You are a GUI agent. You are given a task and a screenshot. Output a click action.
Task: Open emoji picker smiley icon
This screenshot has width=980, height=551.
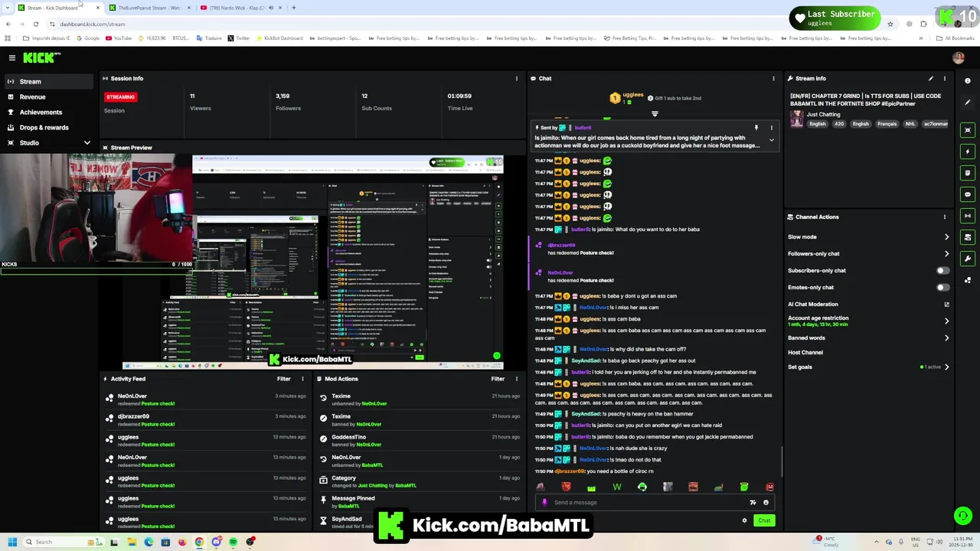pos(766,503)
